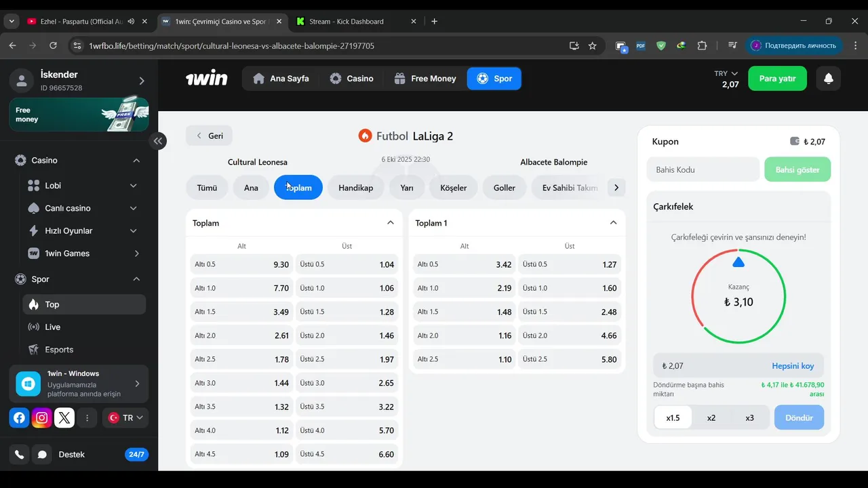The width and height of the screenshot is (868, 488).
Task: Expand the Hızlı Oyunlar submenu
Action: (x=133, y=230)
